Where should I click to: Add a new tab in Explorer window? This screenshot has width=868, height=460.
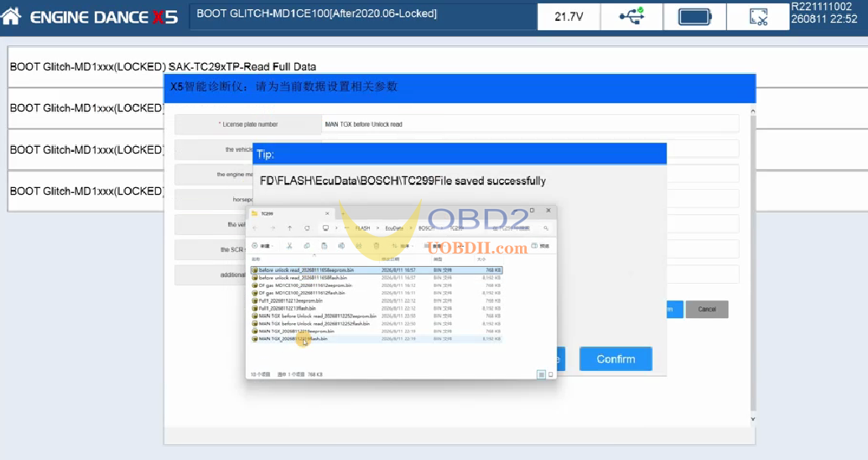(343, 213)
